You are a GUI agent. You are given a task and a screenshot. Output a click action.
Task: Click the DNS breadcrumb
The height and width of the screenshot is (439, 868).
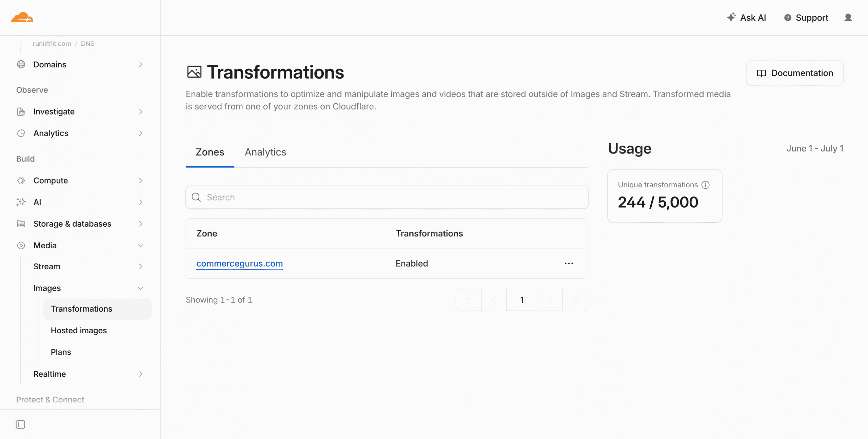[x=87, y=43]
